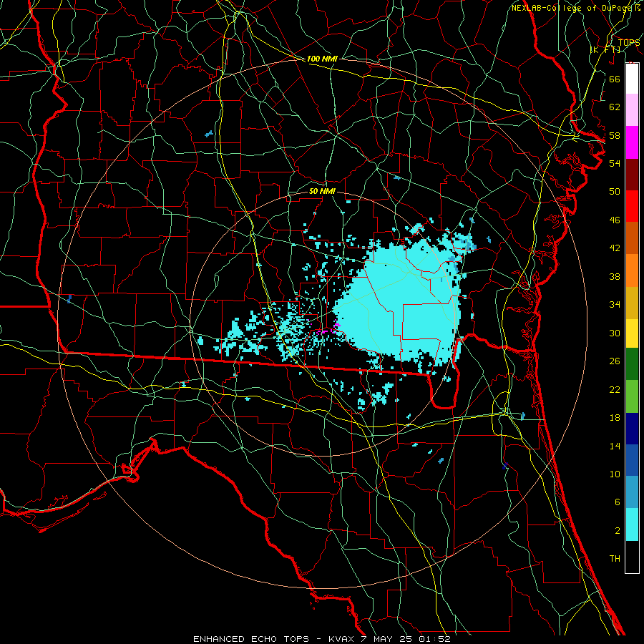
Task: Click the legend value 10
Action: (615, 474)
